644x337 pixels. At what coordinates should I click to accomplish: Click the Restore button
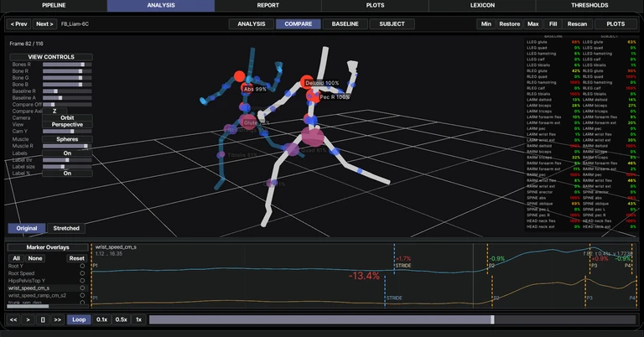click(x=509, y=23)
